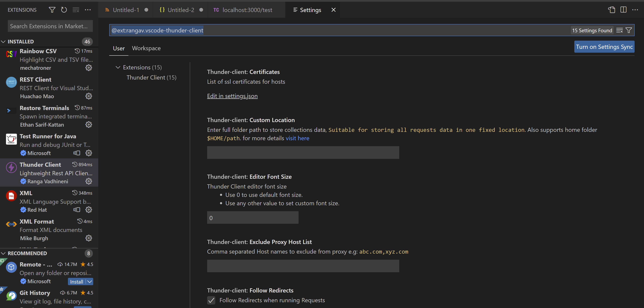Collapse the Extensions (15) settings tree
Screen dimensions: 644x308
tap(118, 67)
